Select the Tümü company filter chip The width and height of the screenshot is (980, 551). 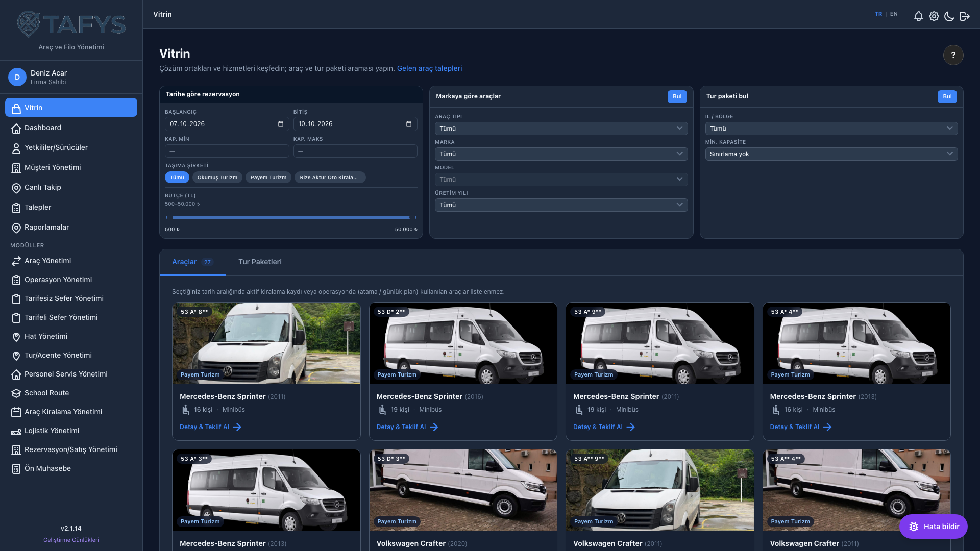coord(177,178)
